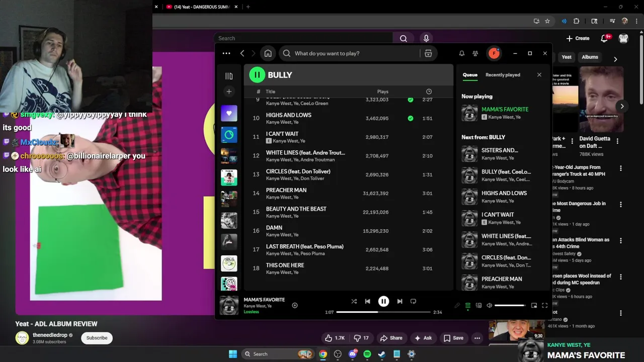Close the Queue panel
The image size is (644, 362).
click(x=539, y=75)
